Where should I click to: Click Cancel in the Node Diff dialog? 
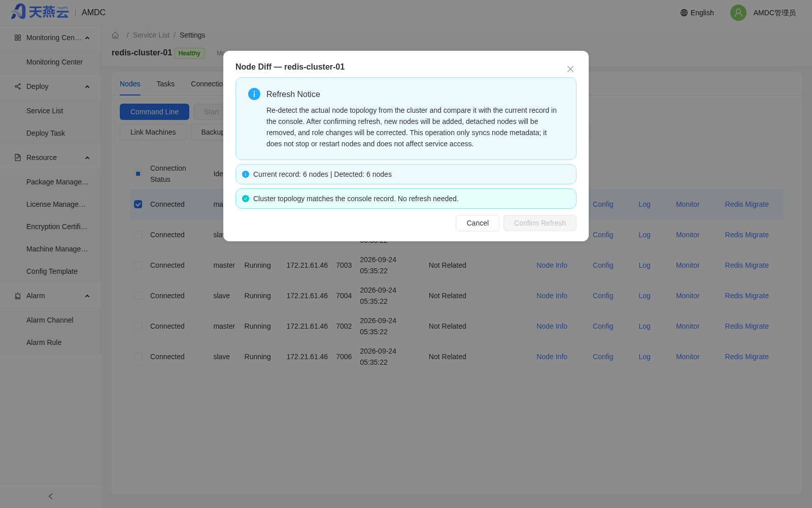[x=478, y=223]
